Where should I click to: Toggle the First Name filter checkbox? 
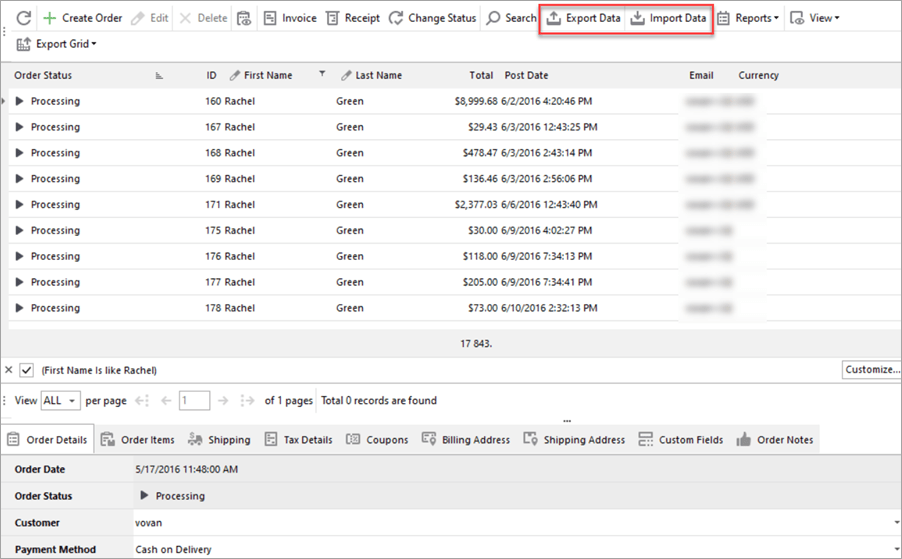[27, 370]
